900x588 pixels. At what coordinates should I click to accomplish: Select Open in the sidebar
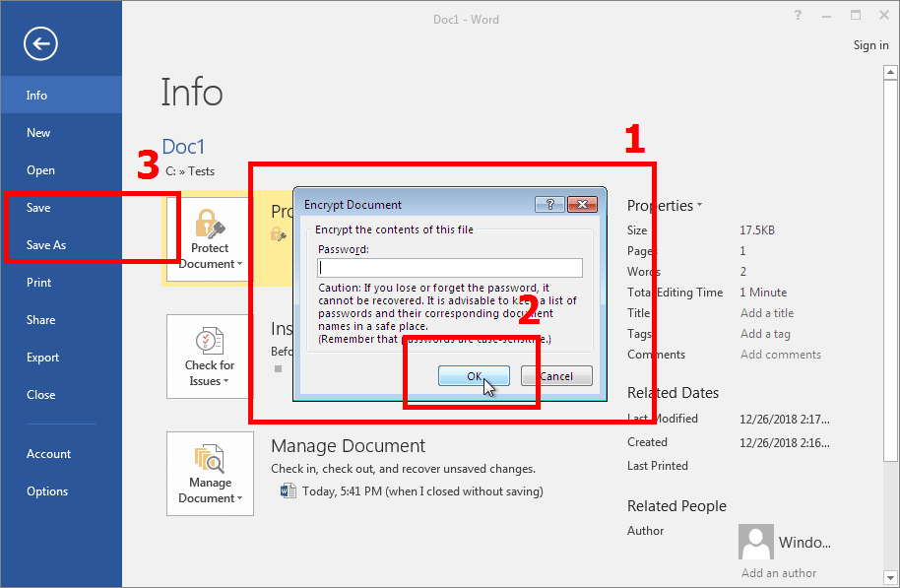[61, 170]
